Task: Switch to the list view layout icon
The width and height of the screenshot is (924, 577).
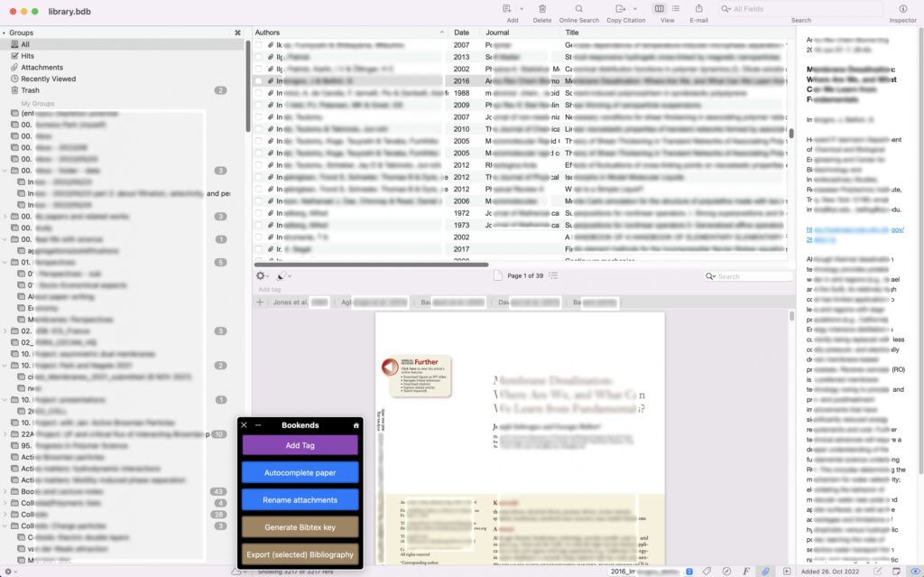Action: (x=675, y=9)
